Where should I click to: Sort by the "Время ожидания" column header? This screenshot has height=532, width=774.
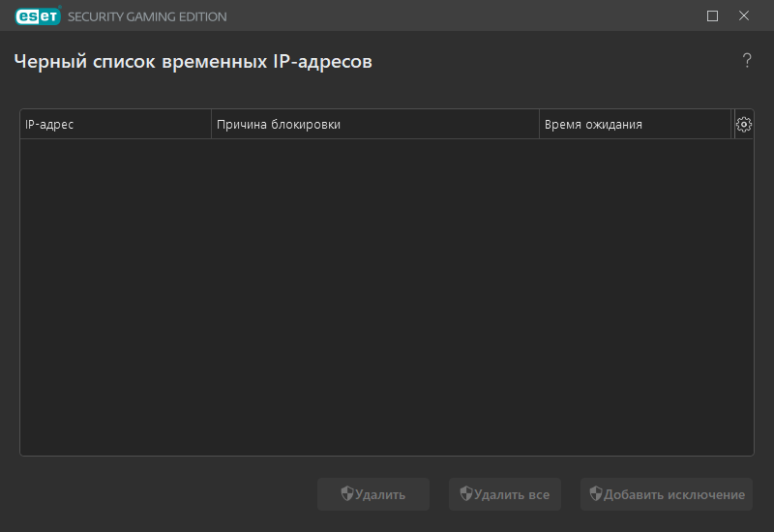(635, 125)
